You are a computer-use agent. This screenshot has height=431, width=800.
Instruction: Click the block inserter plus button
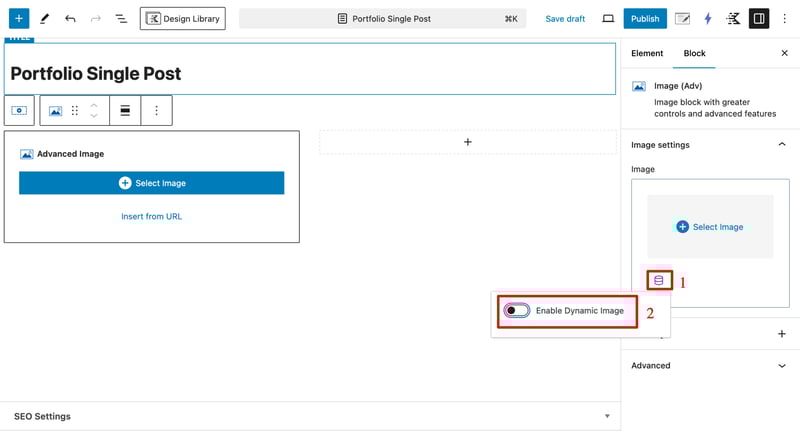[x=18, y=18]
